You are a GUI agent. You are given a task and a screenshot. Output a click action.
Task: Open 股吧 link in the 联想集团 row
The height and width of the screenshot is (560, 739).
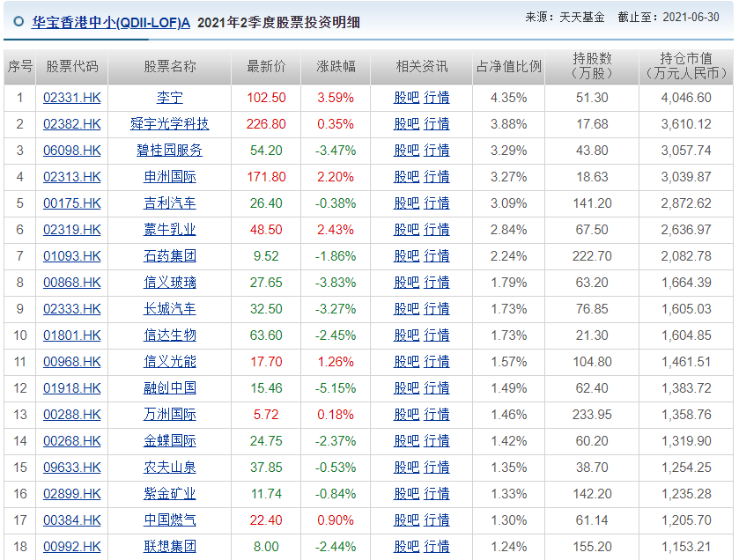406,546
